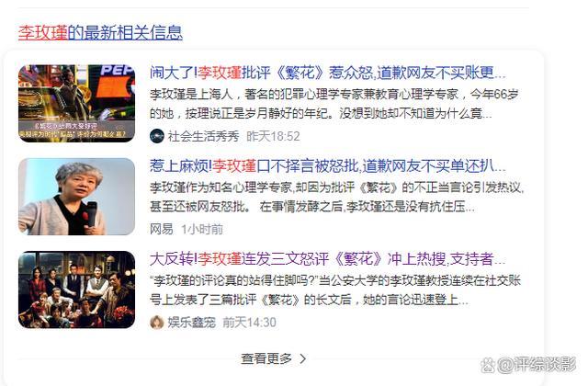The height and width of the screenshot is (386, 588).
Task: Click the 繁花 neon street scene thumbnail
Action: click(x=76, y=104)
